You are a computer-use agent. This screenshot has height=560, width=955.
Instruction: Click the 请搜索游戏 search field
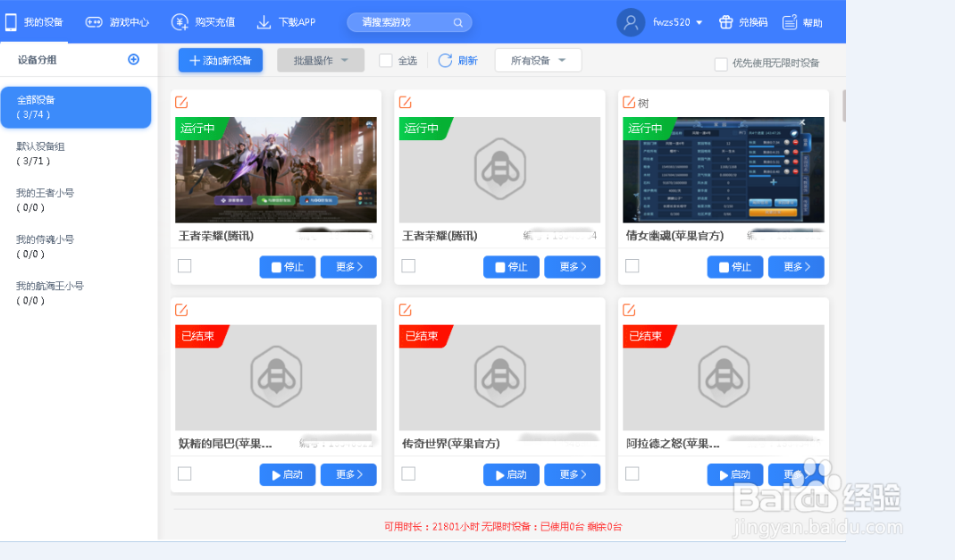point(400,22)
